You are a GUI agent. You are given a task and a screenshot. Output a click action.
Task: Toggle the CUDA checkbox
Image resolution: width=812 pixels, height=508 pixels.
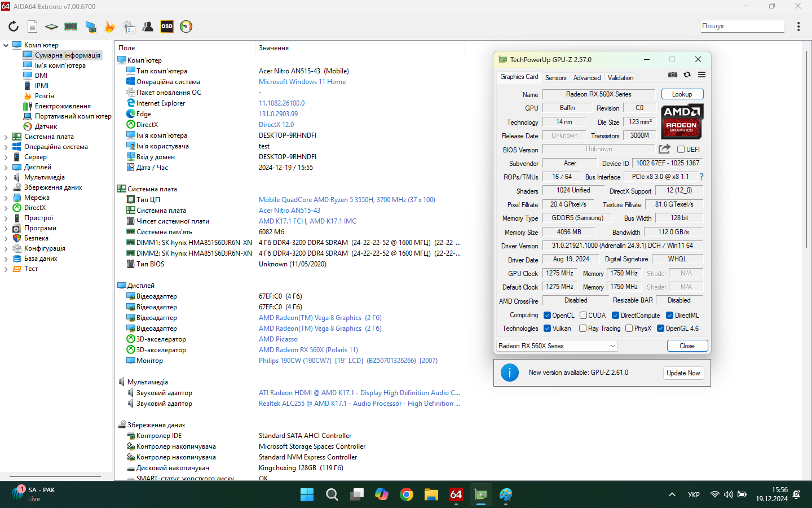(584, 316)
